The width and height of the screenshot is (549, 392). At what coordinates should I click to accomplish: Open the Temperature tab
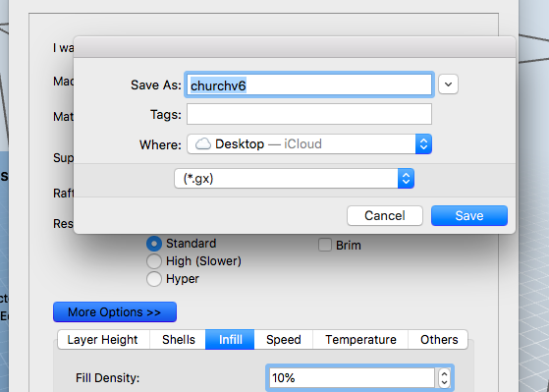point(360,340)
